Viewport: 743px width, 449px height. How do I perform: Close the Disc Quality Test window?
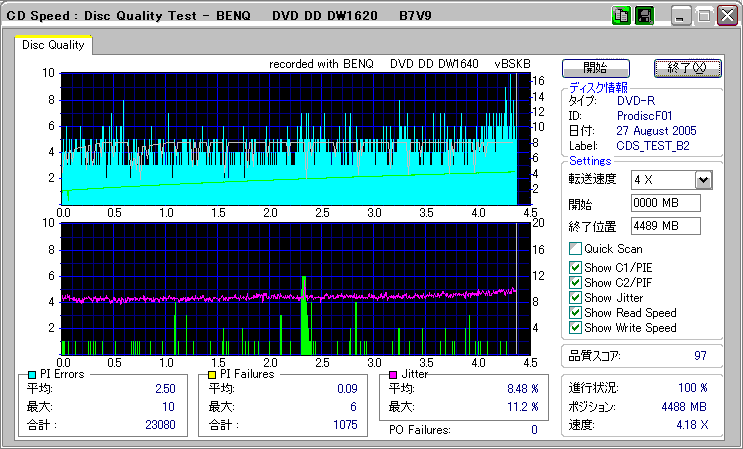(726, 17)
